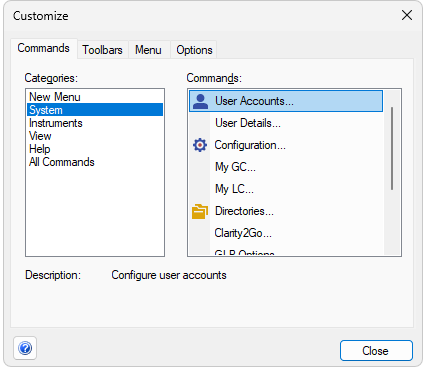Switch to the Menu tab
Image resolution: width=424 pixels, height=368 pixels.
point(148,50)
